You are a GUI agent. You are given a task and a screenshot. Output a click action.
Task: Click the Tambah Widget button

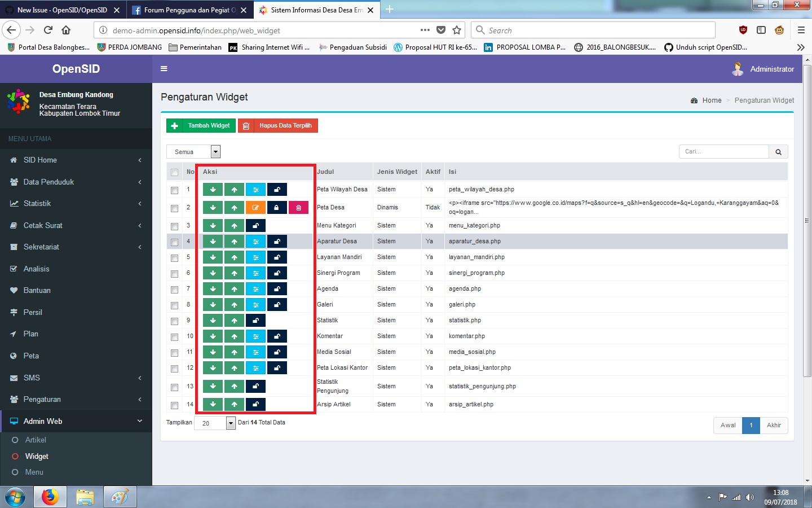(x=201, y=125)
